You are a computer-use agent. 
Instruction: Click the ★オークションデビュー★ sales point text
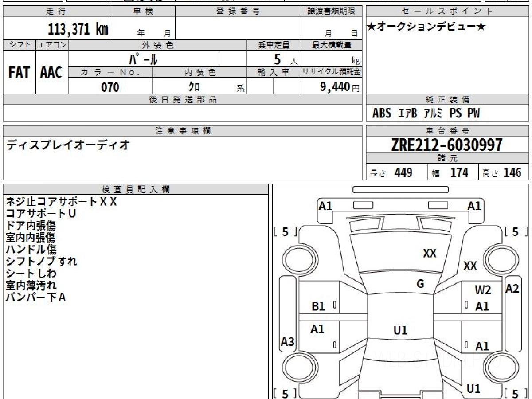(427, 27)
